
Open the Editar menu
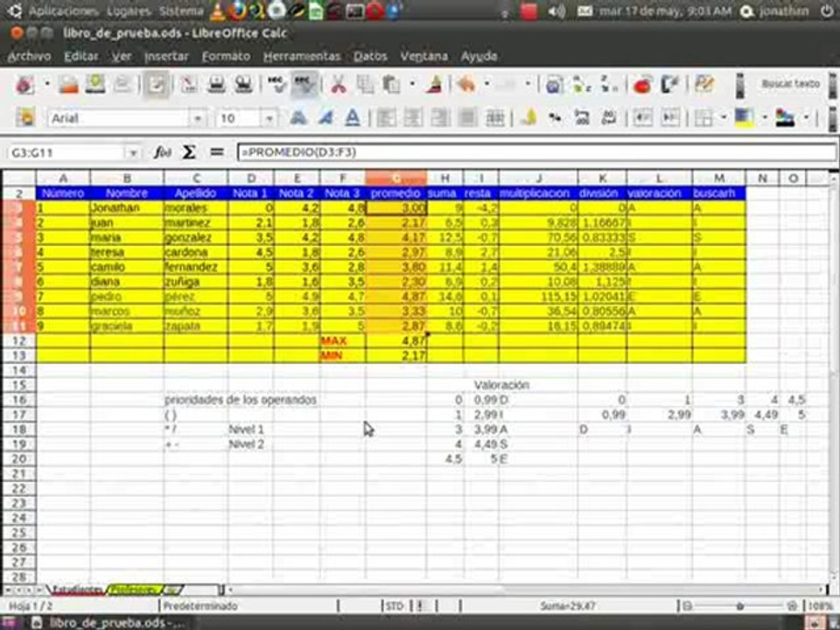click(80, 56)
